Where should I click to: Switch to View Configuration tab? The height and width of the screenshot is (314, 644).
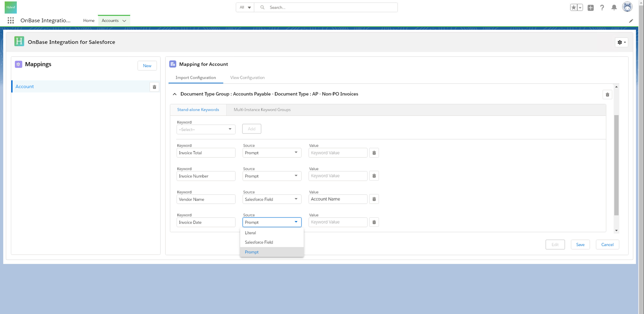[247, 77]
